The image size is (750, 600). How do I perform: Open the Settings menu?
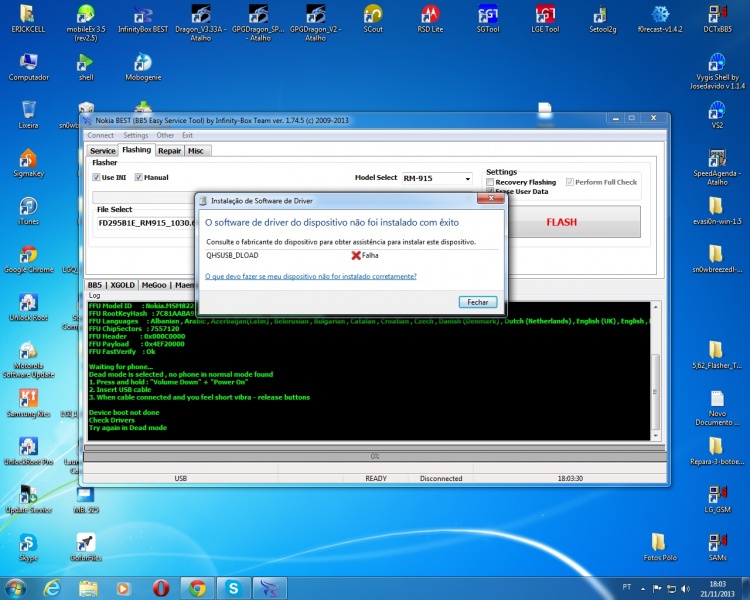tap(136, 135)
